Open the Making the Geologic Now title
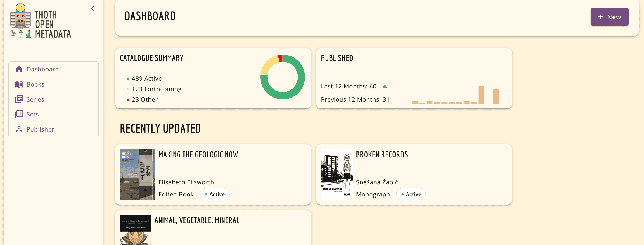The height and width of the screenshot is (245, 644). [x=198, y=155]
